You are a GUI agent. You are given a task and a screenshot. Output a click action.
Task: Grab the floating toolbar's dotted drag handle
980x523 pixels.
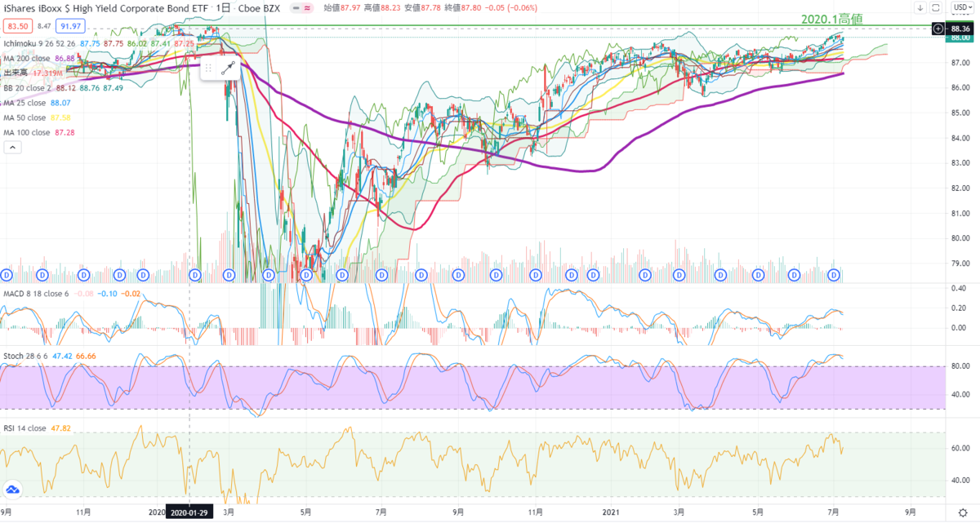(x=209, y=69)
